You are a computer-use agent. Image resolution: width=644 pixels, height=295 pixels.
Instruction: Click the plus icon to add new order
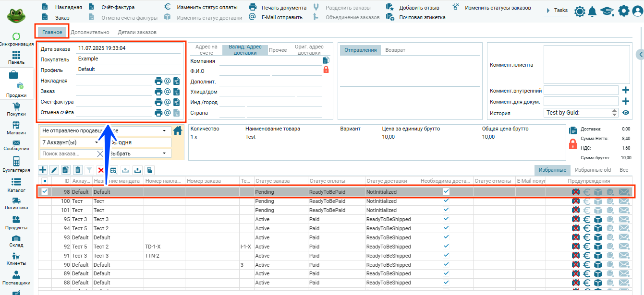43,170
